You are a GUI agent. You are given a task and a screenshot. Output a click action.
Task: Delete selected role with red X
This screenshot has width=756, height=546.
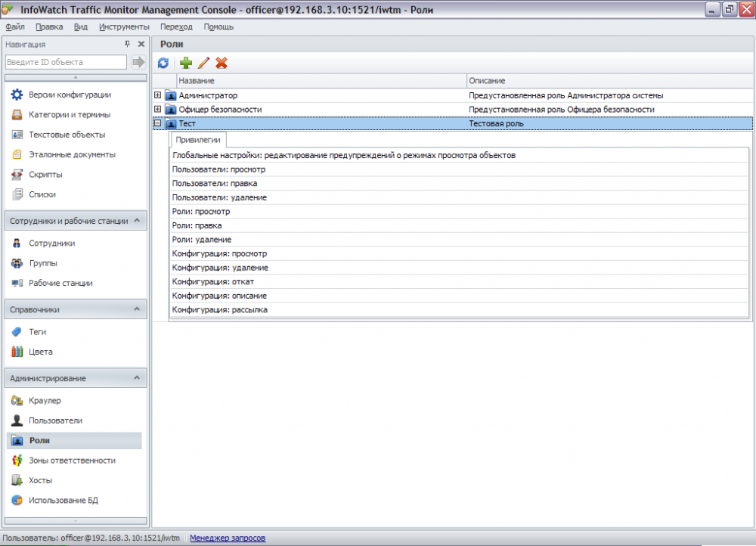222,63
